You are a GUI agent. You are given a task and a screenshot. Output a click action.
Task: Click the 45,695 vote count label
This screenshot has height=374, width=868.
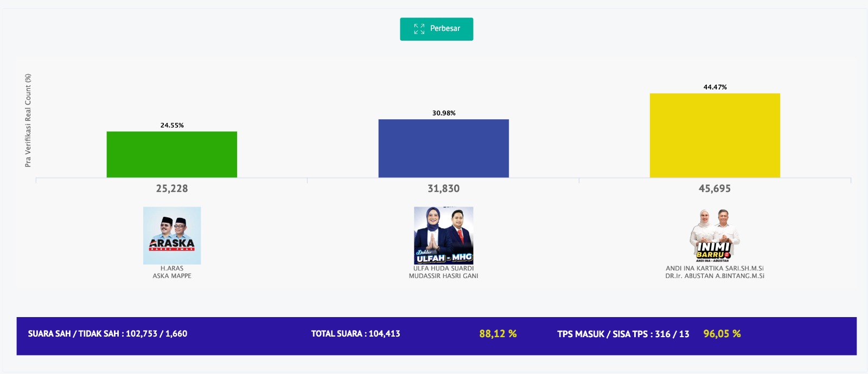pos(714,189)
